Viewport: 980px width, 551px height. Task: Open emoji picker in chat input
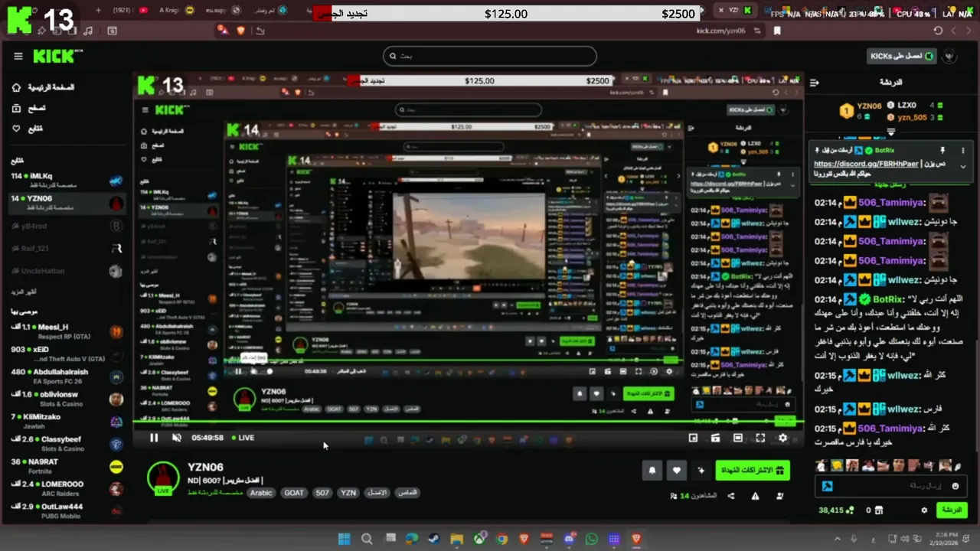click(955, 486)
